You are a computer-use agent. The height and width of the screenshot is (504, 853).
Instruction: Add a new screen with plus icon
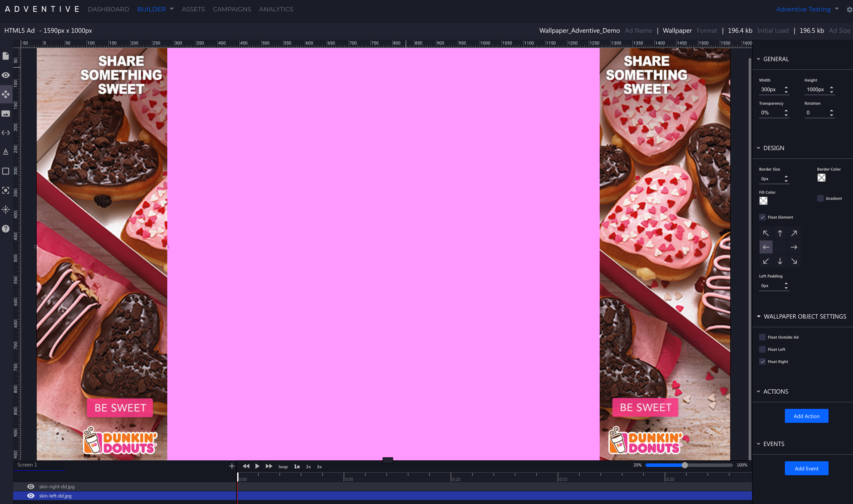pyautogui.click(x=232, y=466)
